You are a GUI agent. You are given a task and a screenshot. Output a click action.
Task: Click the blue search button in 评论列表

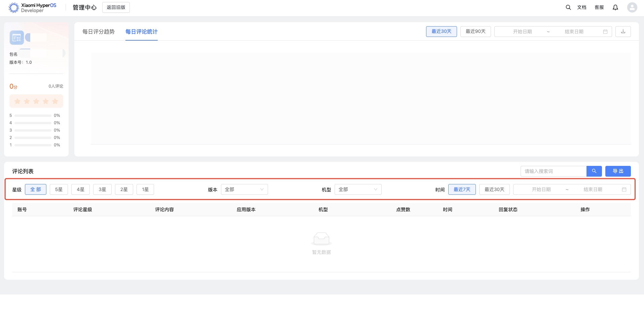click(594, 171)
